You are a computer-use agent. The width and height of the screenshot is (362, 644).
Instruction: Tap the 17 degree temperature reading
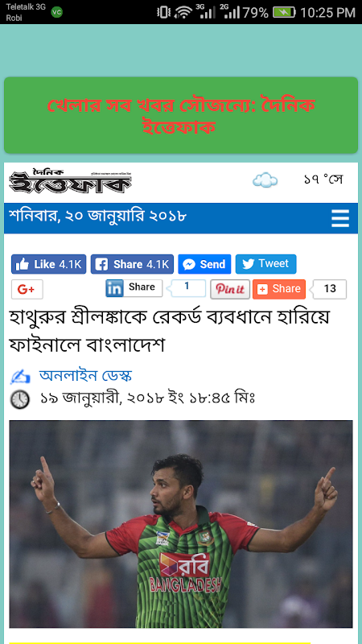[323, 180]
